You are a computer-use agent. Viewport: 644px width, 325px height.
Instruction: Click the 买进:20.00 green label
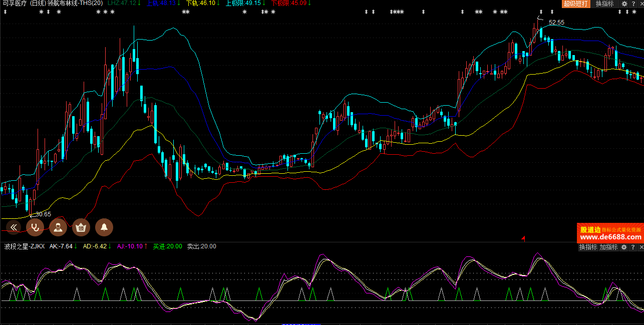(x=167, y=246)
